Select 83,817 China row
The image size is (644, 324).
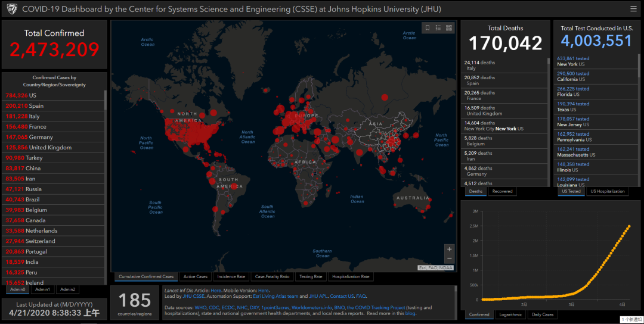pos(53,168)
